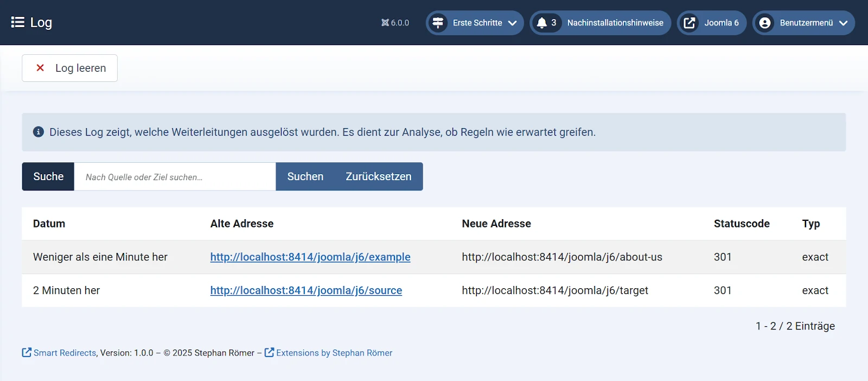Click the user avatar icon
This screenshot has height=381, width=868.
coord(765,23)
